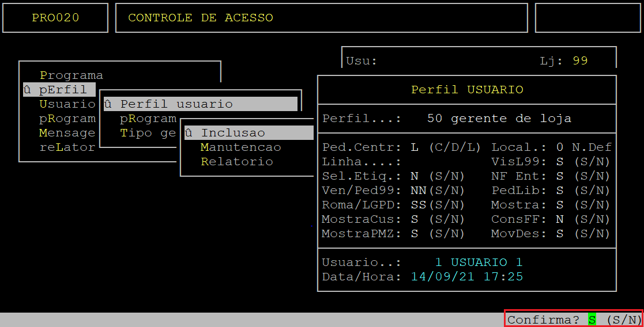Viewport: 644px width, 327px height.
Task: Click the Lj store number 99
Action: click(580, 61)
